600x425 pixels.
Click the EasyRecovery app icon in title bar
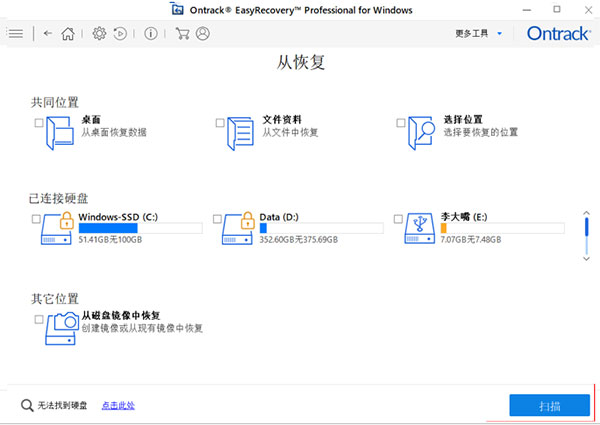click(x=177, y=9)
